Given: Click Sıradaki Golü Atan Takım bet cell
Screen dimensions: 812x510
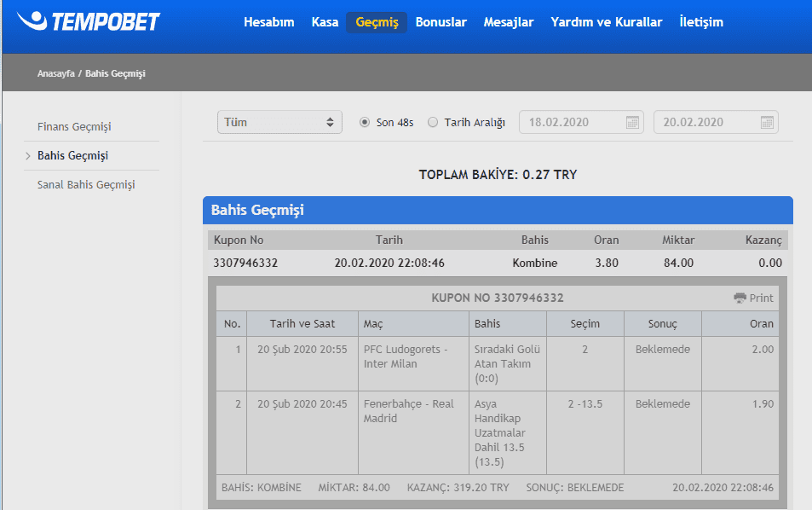Looking at the screenshot, I should tap(507, 364).
